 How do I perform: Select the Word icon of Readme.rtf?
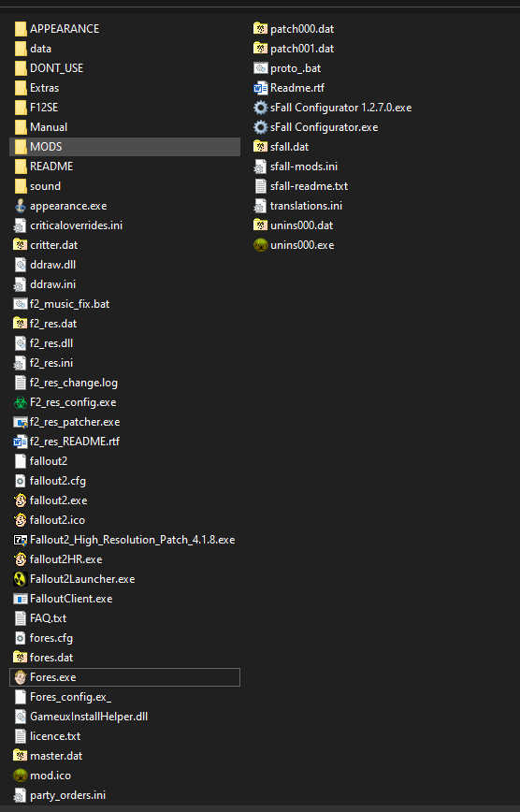[x=261, y=88]
